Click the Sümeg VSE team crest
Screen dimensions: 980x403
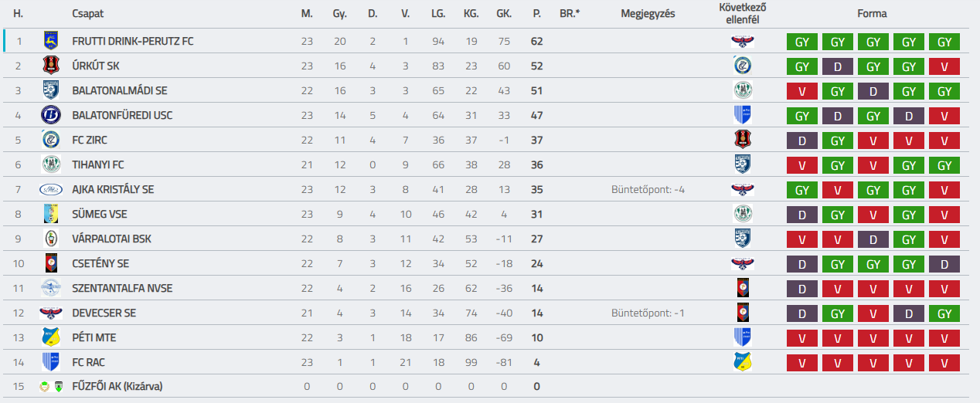point(51,214)
